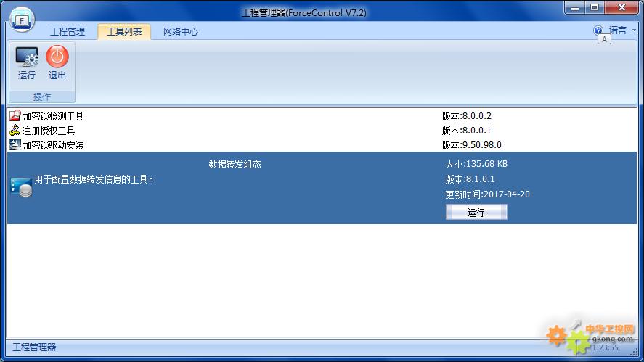Image resolution: width=644 pixels, height=362 pixels.
Task: Click the 运行 button for 数据转发组态
Action: pyautogui.click(x=476, y=212)
